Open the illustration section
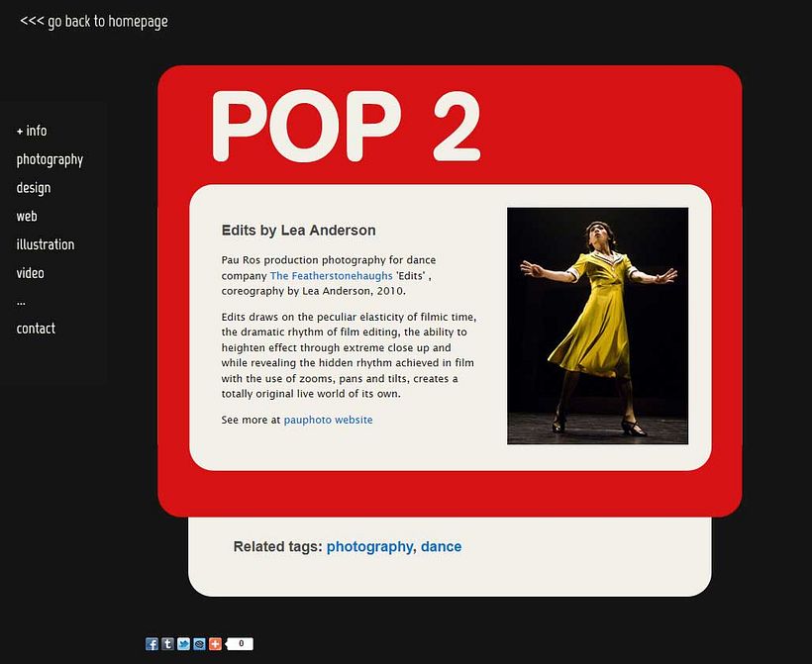 tap(46, 244)
